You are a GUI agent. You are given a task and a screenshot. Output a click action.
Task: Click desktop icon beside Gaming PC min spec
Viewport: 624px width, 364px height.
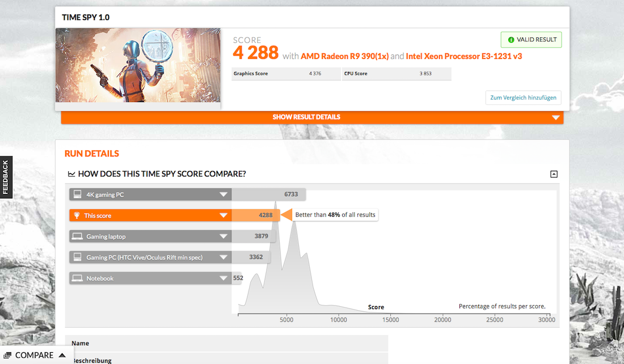(77, 257)
